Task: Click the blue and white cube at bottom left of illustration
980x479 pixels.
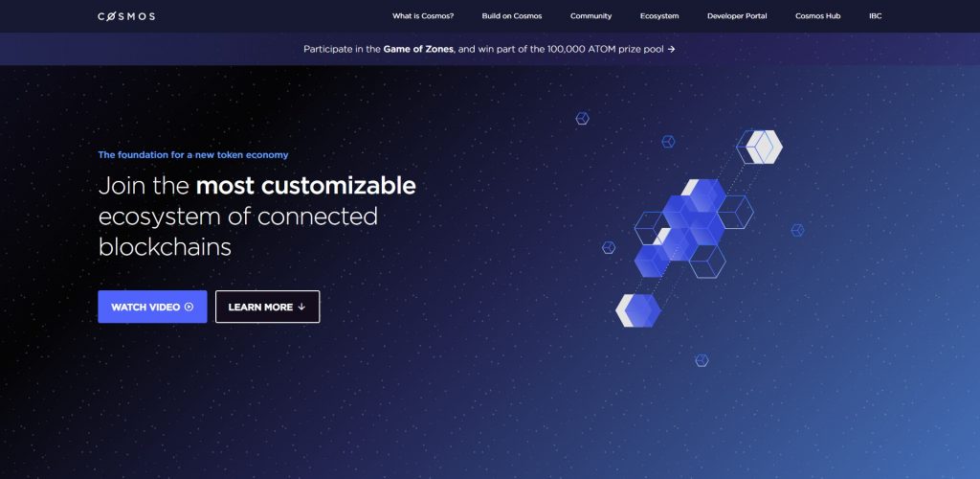Action: 638,310
